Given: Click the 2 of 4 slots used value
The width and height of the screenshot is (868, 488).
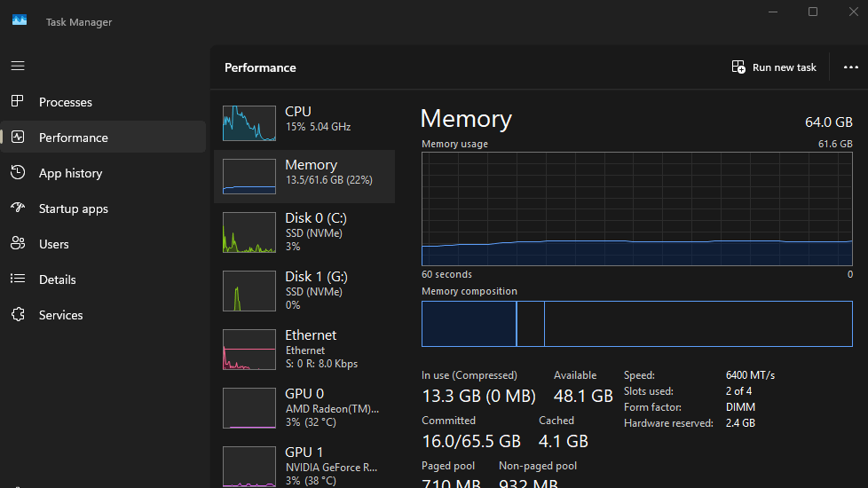Looking at the screenshot, I should tap(738, 391).
